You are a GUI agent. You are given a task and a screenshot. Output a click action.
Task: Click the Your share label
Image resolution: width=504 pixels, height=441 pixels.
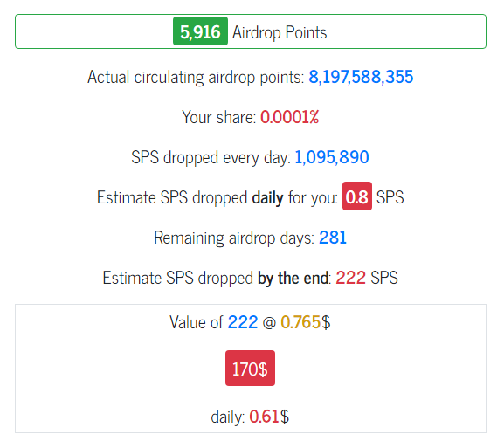click(x=218, y=117)
